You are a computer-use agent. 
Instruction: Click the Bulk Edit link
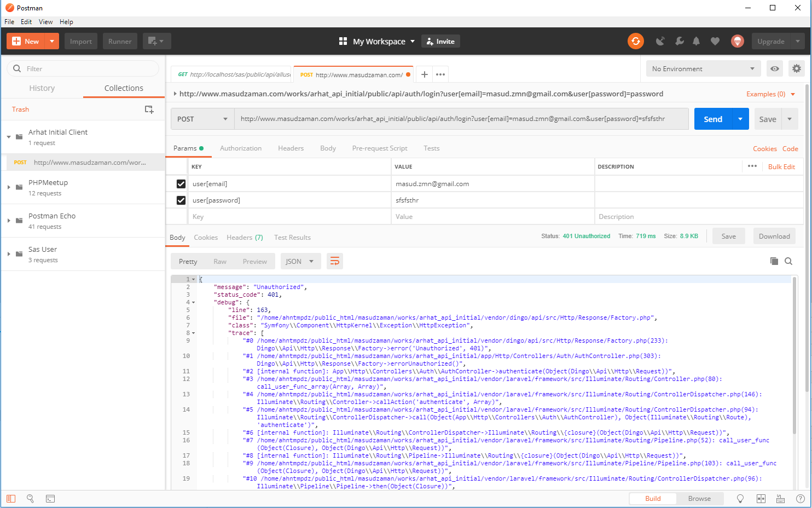click(781, 167)
